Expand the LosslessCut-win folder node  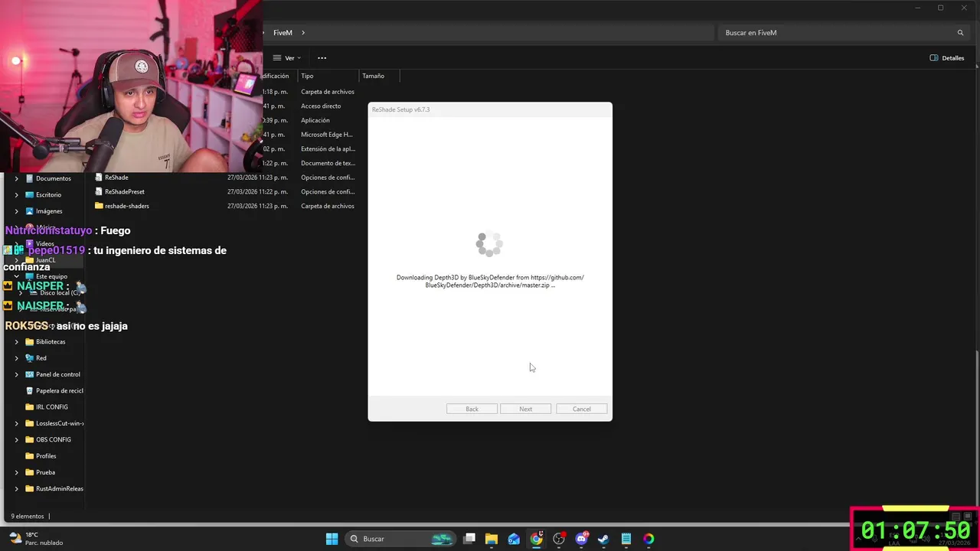pyautogui.click(x=16, y=423)
